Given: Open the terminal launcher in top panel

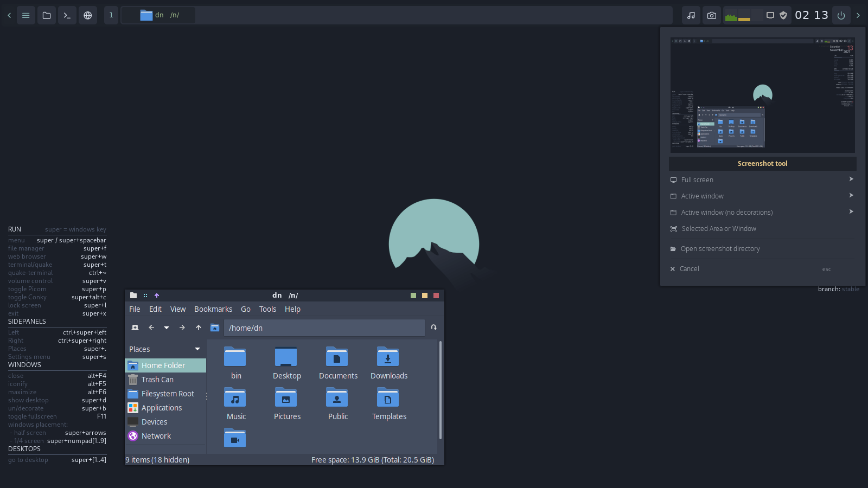Looking at the screenshot, I should (x=67, y=15).
